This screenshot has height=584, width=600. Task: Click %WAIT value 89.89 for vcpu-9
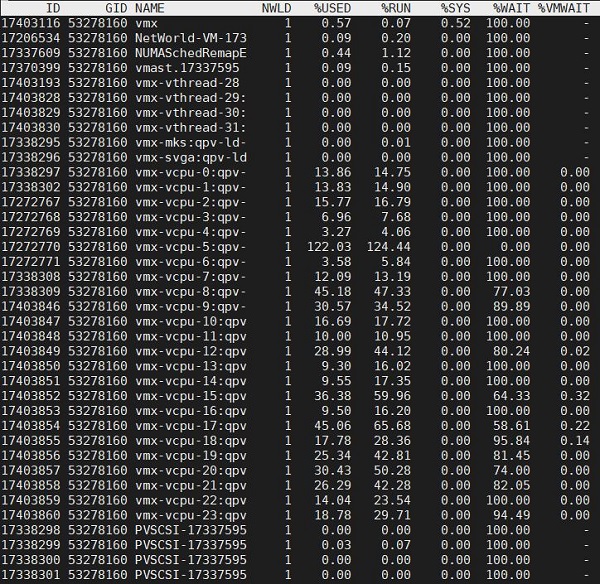(511, 307)
